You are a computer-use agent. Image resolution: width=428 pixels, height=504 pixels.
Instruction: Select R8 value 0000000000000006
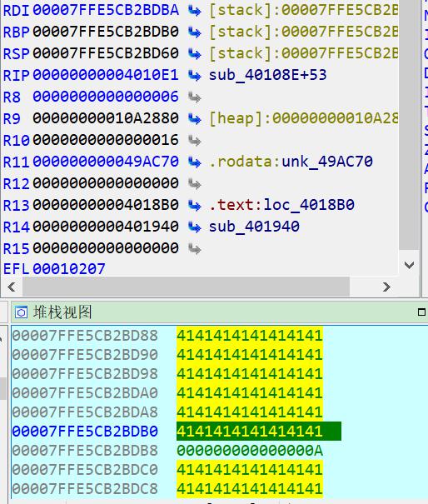106,97
